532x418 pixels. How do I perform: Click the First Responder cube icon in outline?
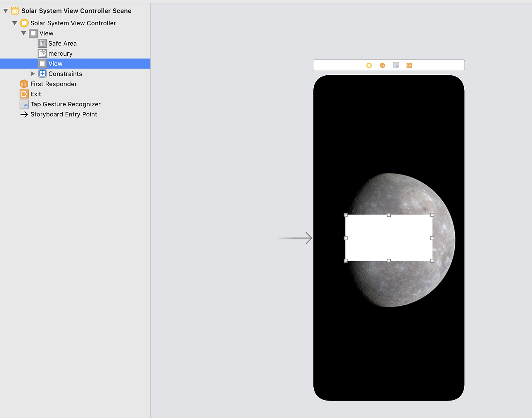[24, 84]
